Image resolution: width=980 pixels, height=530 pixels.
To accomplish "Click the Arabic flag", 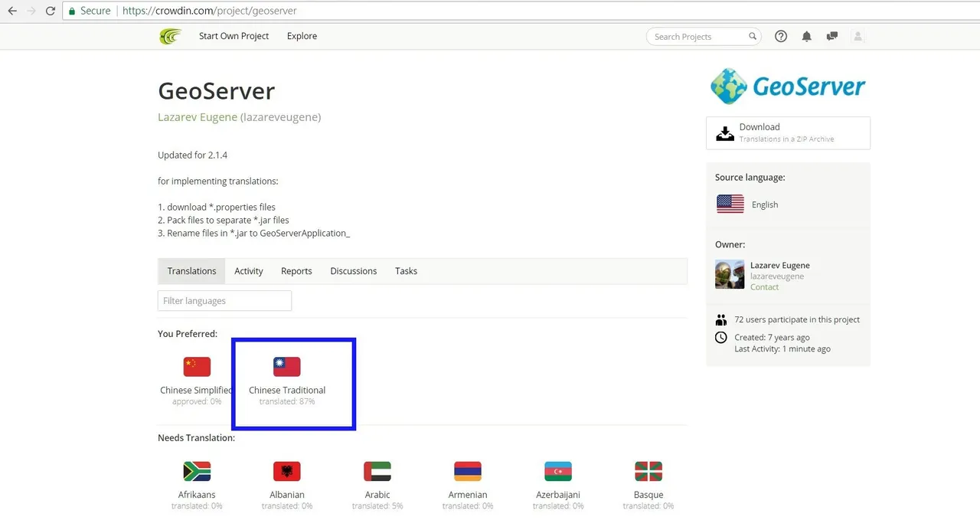I will coord(377,471).
